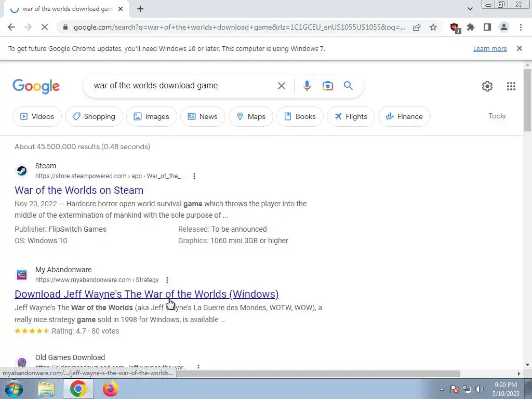The image size is (532, 399).
Task: Go to the Google home logo
Action: click(36, 86)
